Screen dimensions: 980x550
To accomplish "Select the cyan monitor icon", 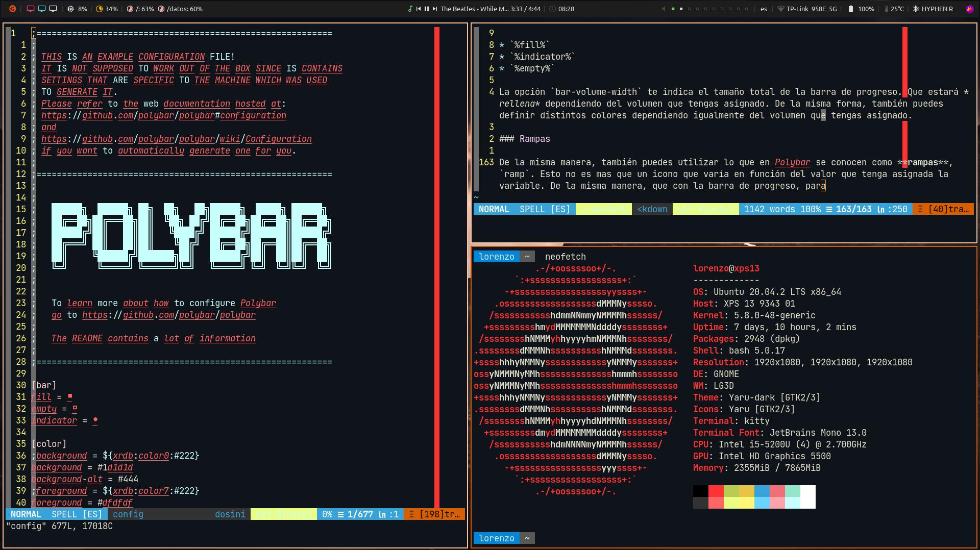I will (x=42, y=9).
